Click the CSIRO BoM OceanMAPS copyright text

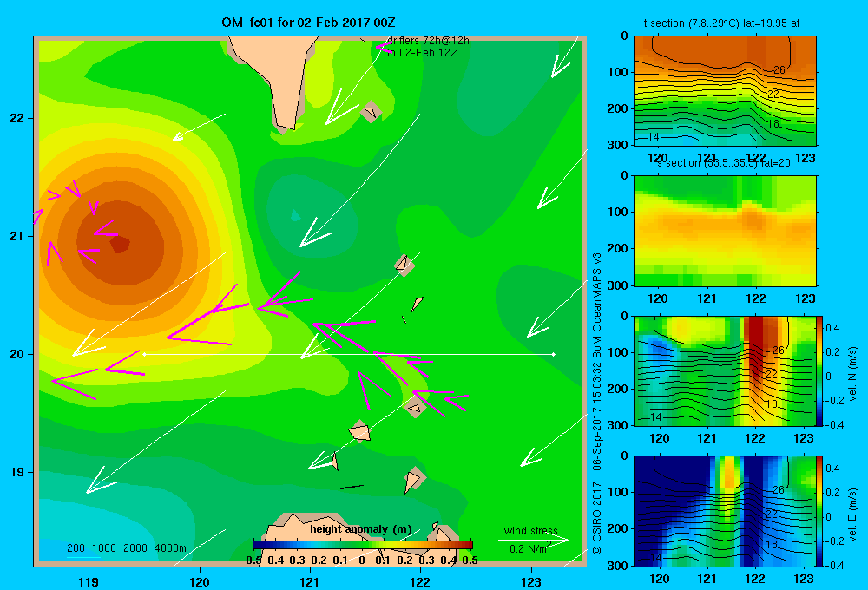tap(597, 403)
